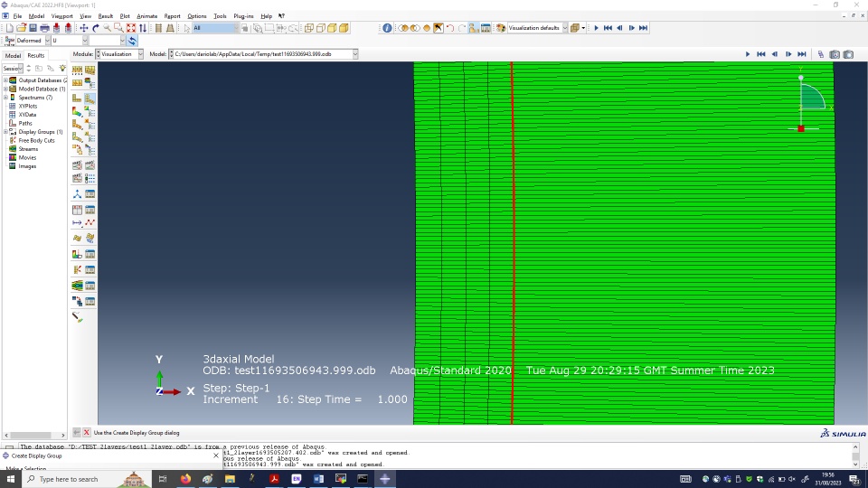
Task: Select the Pan view tool
Action: (x=83, y=28)
